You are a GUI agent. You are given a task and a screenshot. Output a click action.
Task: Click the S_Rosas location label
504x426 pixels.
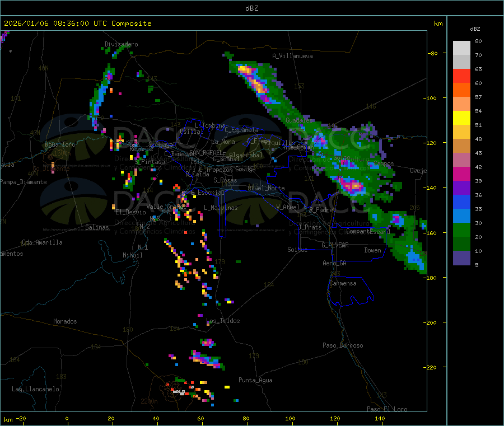225,180
